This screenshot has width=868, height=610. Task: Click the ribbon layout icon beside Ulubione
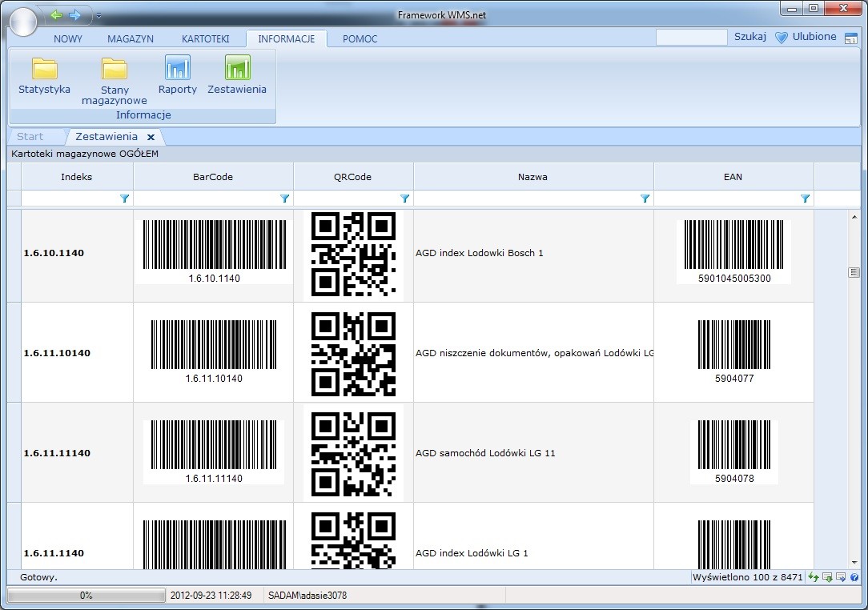(851, 38)
